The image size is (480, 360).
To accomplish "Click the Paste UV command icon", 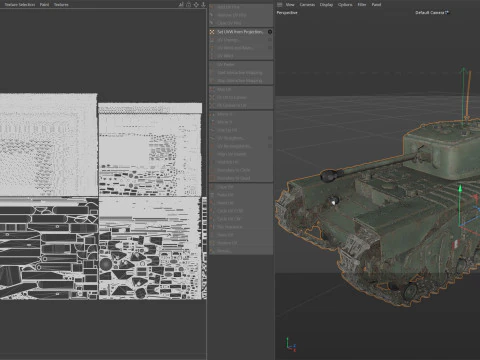I will point(212,195).
